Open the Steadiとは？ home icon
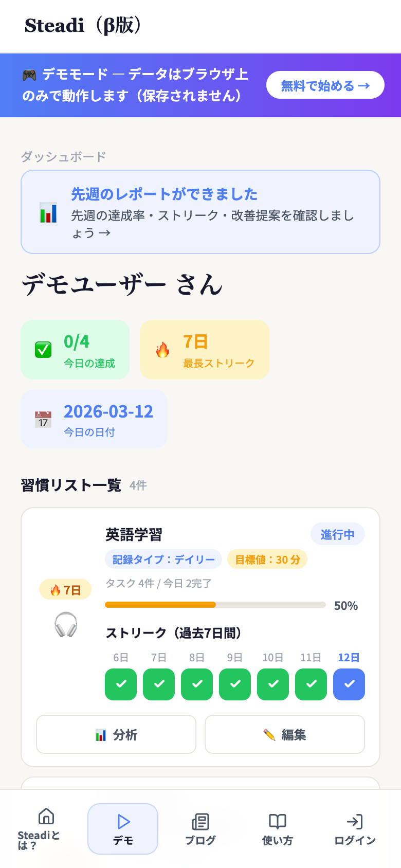The height and width of the screenshot is (868, 401). coord(46,816)
